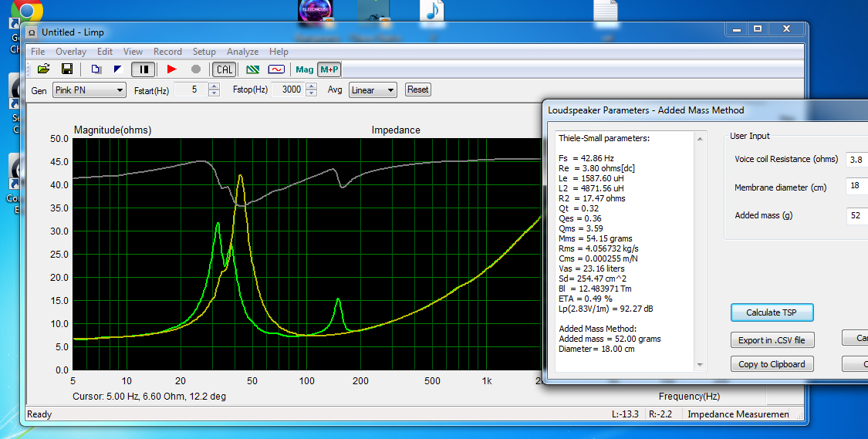The height and width of the screenshot is (439, 868).
Task: Open a file with the folder icon
Action: [x=44, y=69]
